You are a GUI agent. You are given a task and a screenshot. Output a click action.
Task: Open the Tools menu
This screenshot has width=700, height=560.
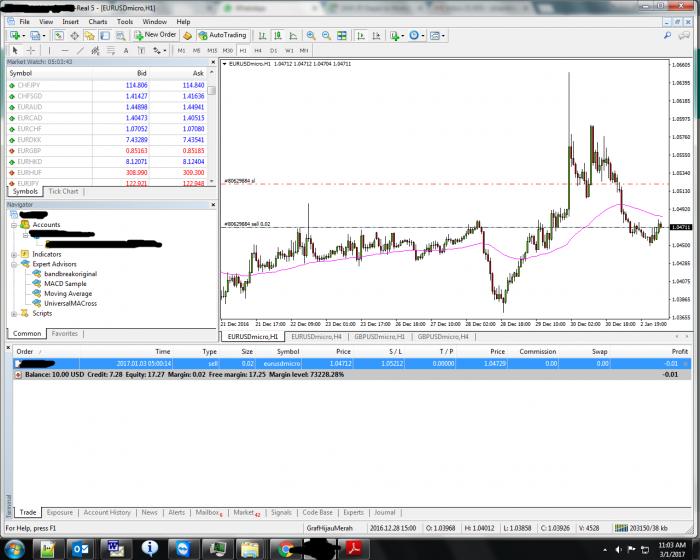(125, 21)
